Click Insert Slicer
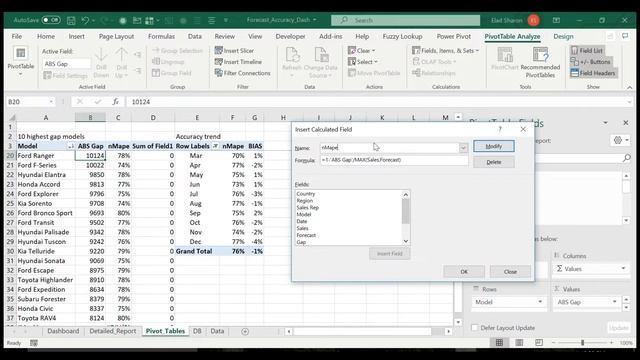640x360 pixels. click(234, 51)
